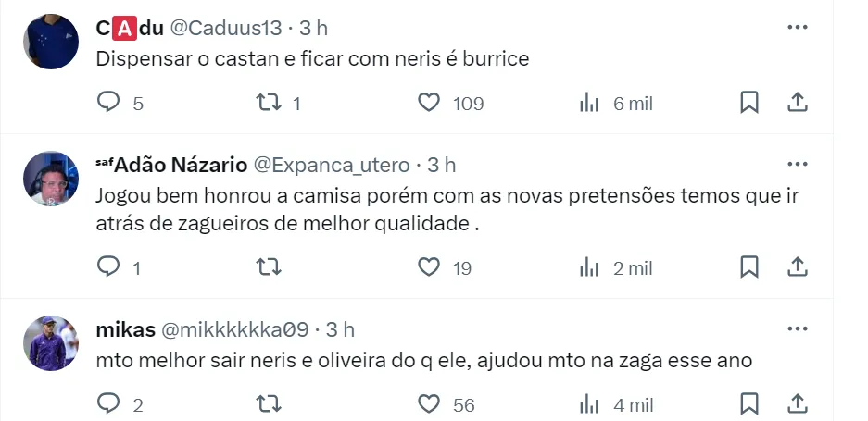View analytics on the 6 mil views tweet

[x=589, y=103]
